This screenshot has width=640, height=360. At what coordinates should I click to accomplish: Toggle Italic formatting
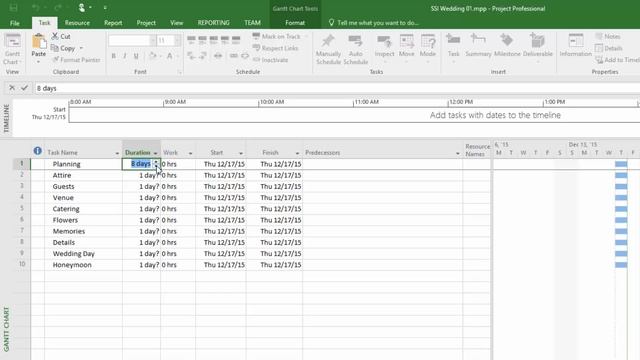click(124, 56)
